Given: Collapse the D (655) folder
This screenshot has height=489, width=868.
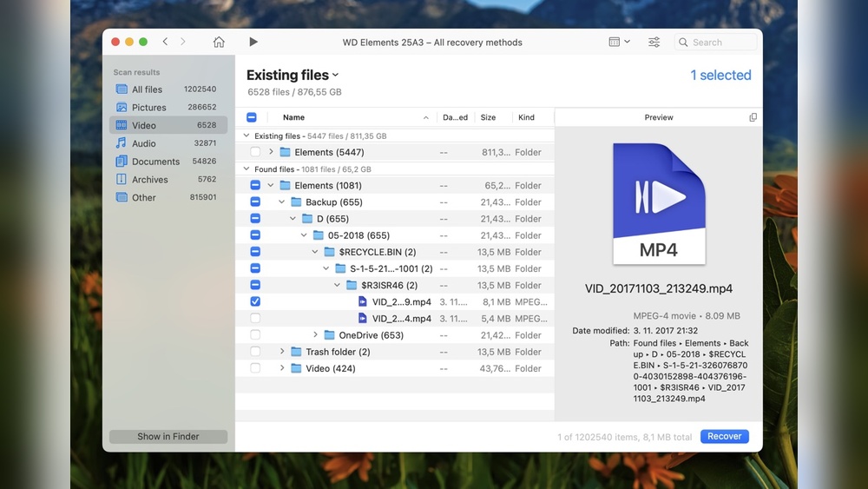Looking at the screenshot, I should [293, 218].
